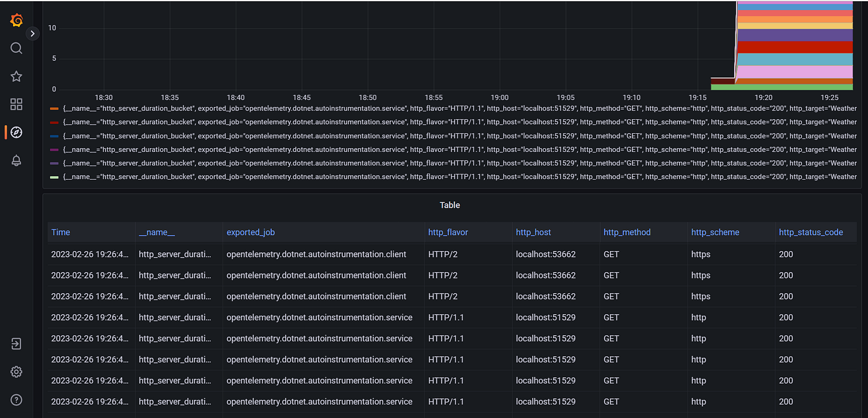Select the first HTTP/2 cell
Screen dimensions: 868x418
(443, 254)
